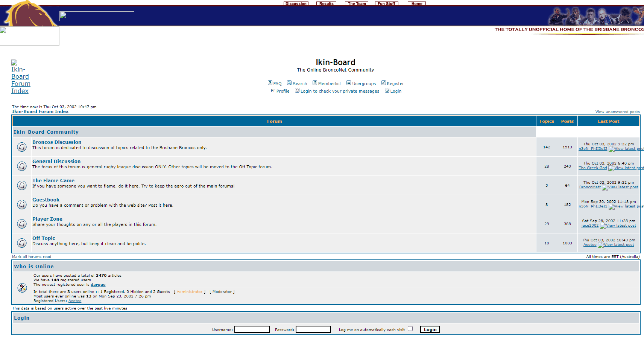Open The Team top menu
Image resolution: width=644 pixels, height=337 pixels.
pyautogui.click(x=357, y=3)
